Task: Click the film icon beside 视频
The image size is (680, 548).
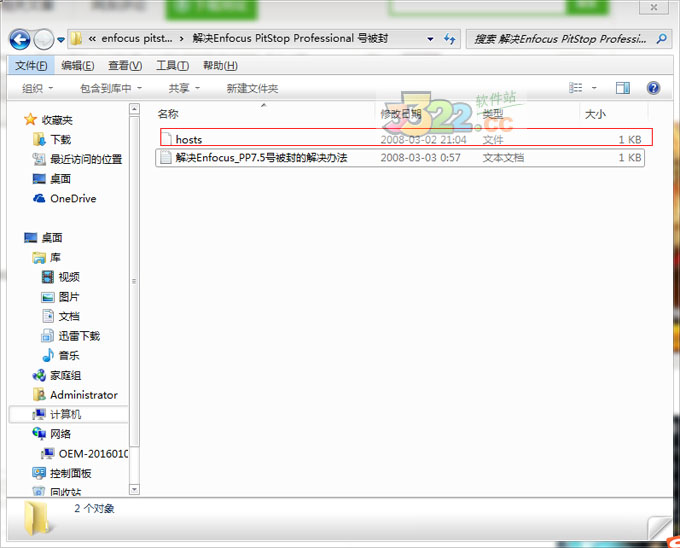Action: tap(48, 277)
